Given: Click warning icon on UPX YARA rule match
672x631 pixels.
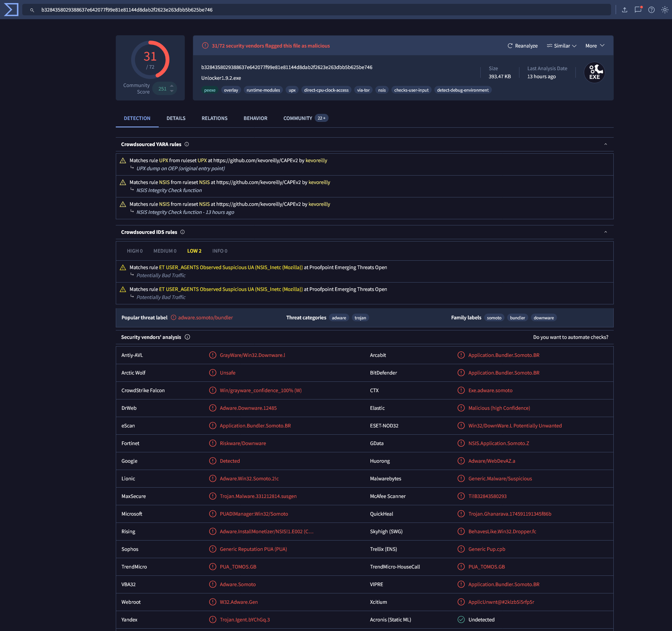Looking at the screenshot, I should [x=123, y=161].
